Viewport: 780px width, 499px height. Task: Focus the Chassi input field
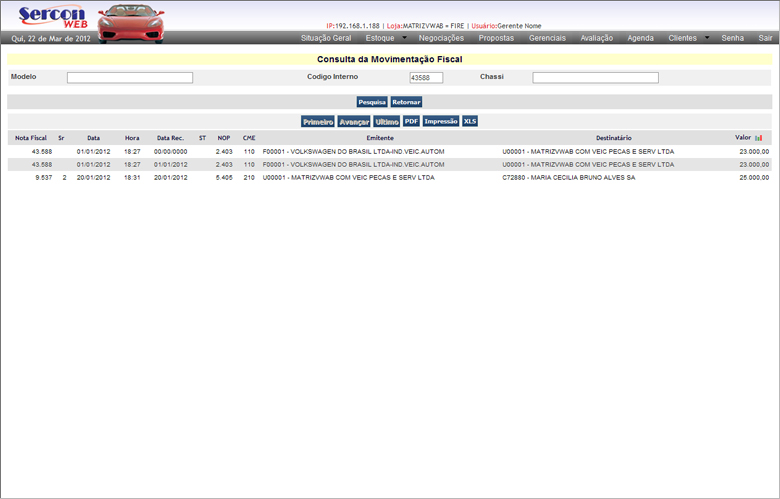[595, 78]
